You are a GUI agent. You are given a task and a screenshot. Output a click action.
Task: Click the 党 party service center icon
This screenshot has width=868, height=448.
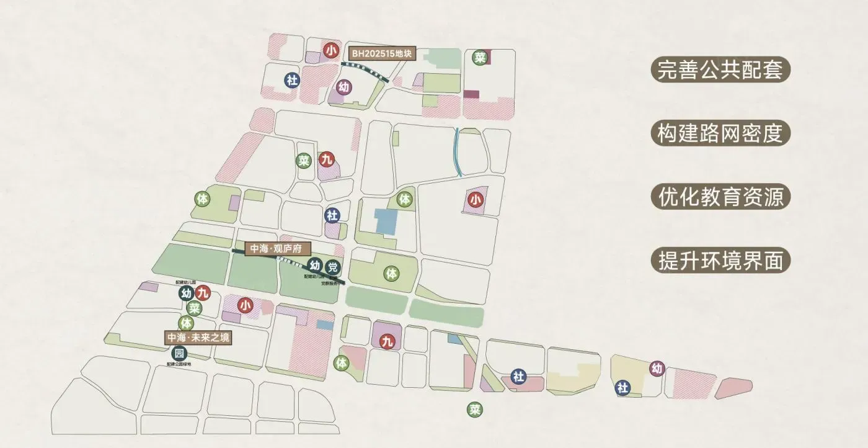click(x=334, y=267)
